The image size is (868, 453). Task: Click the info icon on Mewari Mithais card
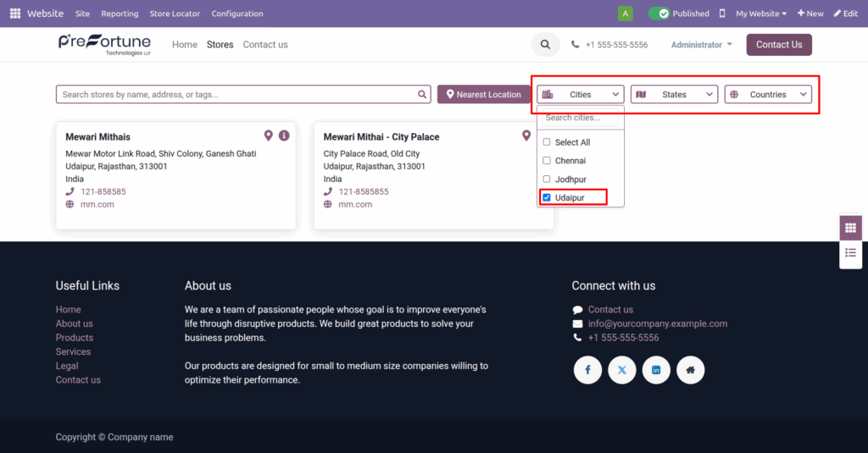point(284,135)
